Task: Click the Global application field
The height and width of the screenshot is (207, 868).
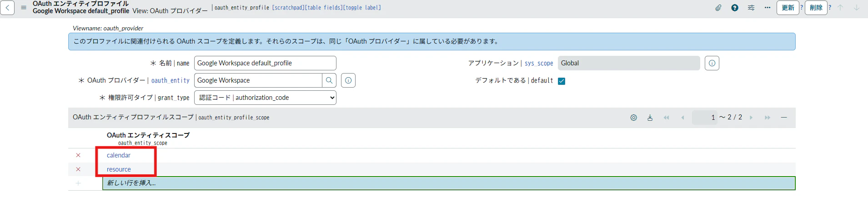Action: click(x=629, y=63)
